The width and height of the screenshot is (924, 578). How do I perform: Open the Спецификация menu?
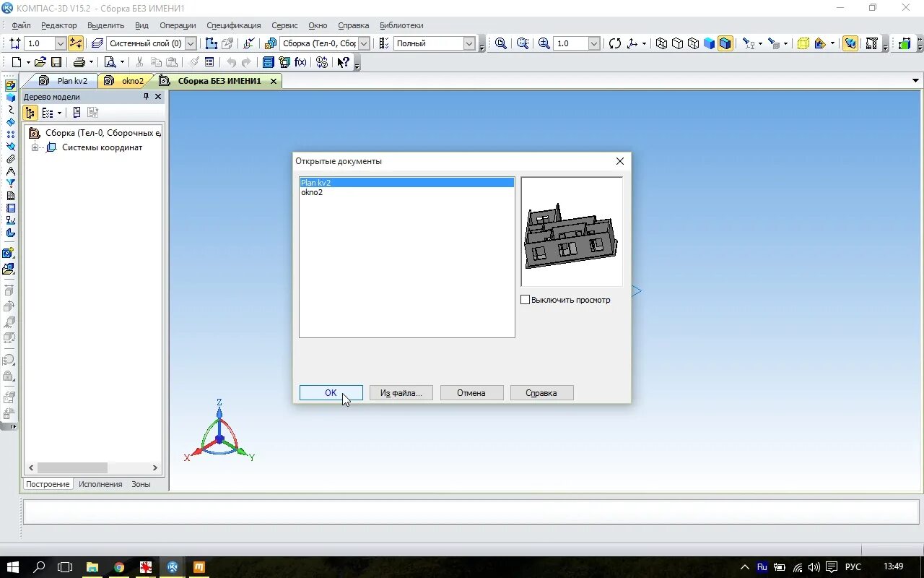click(x=234, y=25)
